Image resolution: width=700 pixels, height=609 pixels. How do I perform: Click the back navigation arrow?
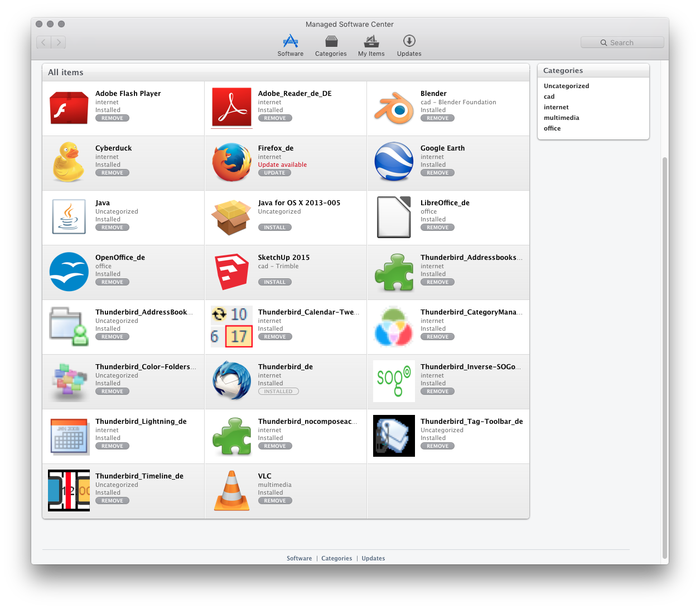click(44, 42)
